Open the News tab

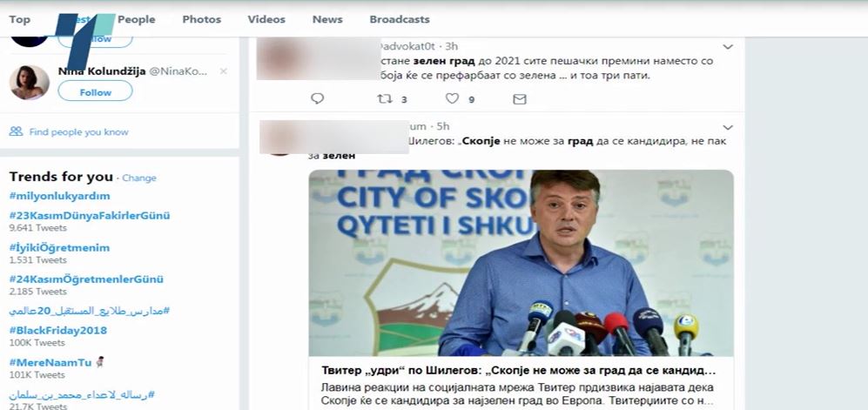point(327,19)
